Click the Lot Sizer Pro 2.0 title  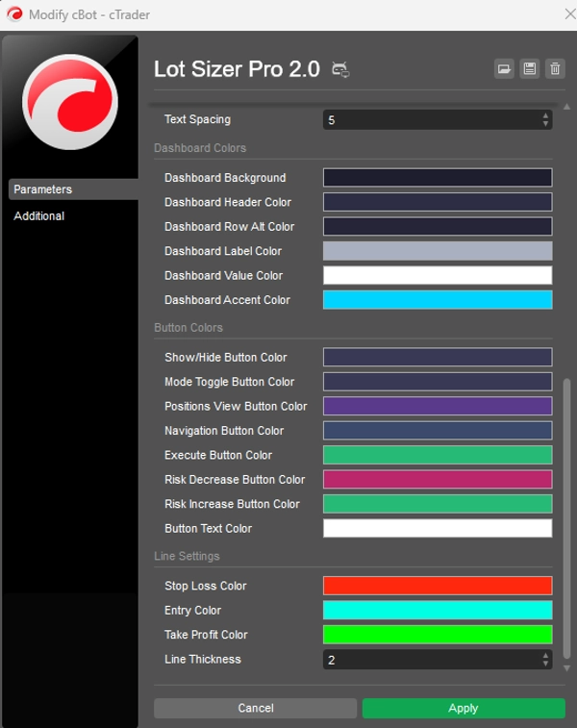click(x=237, y=69)
